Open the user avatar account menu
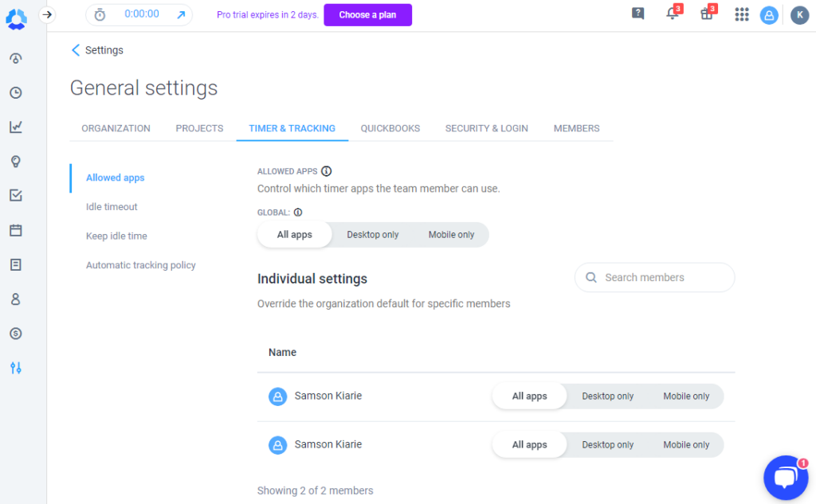Screen dimensions: 816x504 (x=768, y=14)
